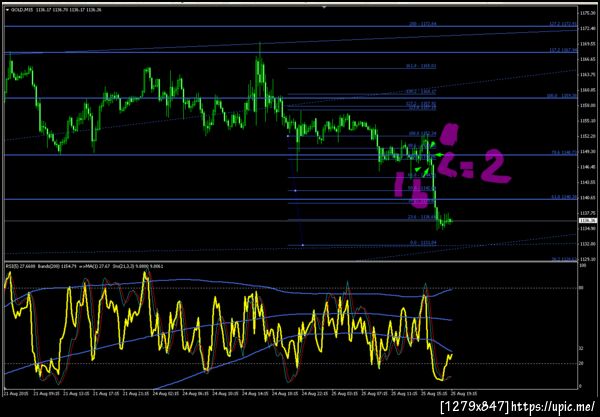Click the Fibonacci label 0.0 1131.84
The height and width of the screenshot is (417, 600).
click(423, 243)
